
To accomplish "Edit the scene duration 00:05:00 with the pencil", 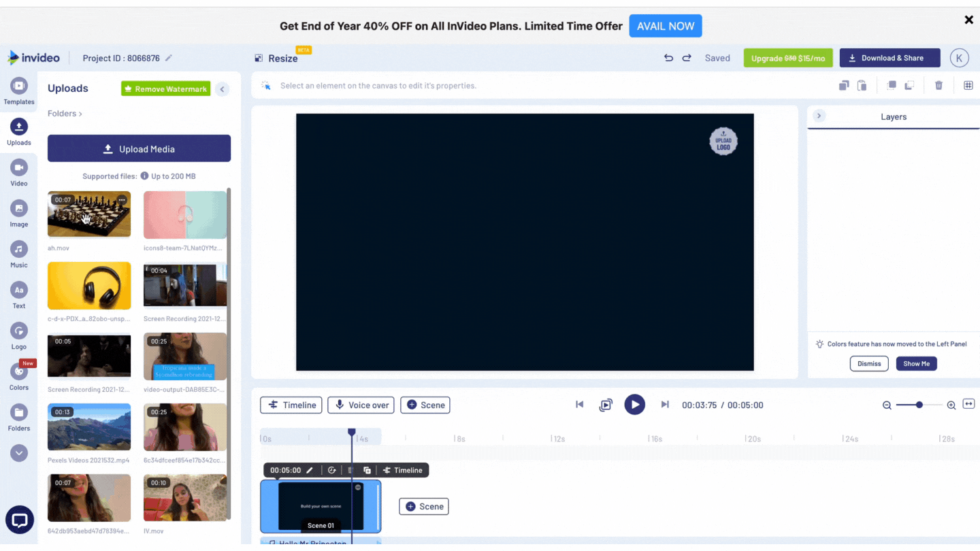I will click(x=310, y=470).
